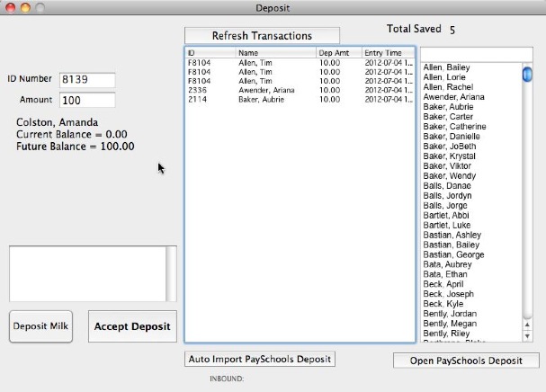Select the Awender, Ariana transaction row
546x392 pixels.
[x=300, y=90]
